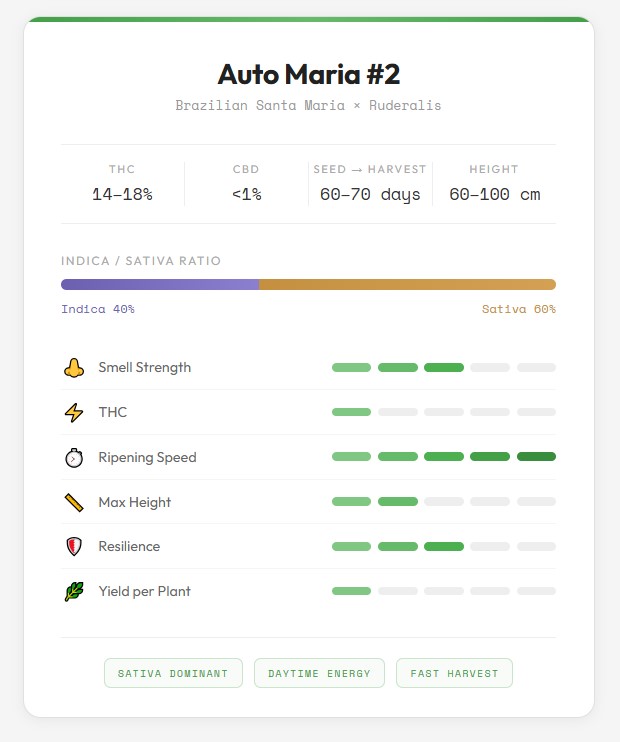The height and width of the screenshot is (742, 620).
Task: Click the fifth Ripening Speed rating segment
Action: (x=536, y=457)
